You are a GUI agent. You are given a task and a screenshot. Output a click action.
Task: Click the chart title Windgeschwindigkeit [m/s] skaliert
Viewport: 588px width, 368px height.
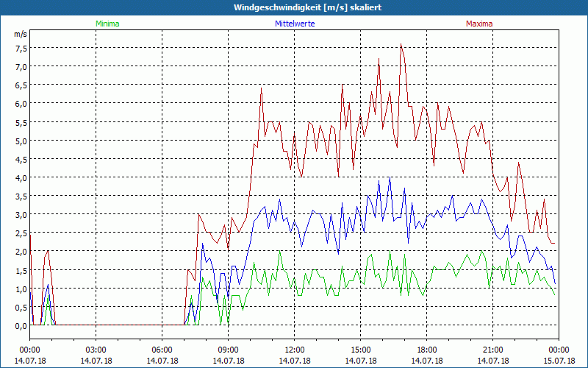tap(307, 7)
